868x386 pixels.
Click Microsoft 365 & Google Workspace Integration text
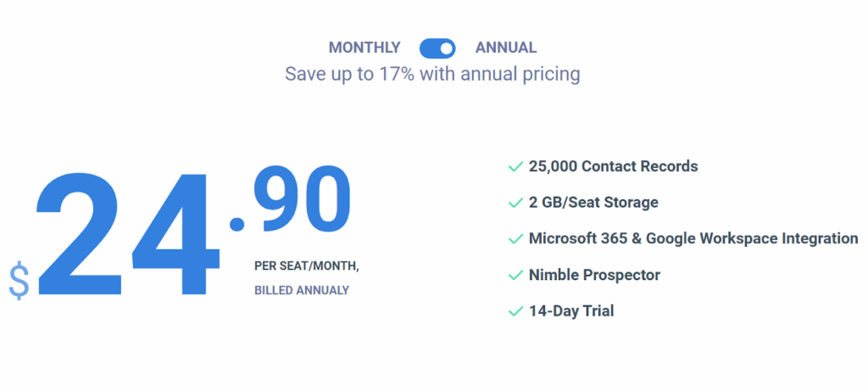(693, 238)
